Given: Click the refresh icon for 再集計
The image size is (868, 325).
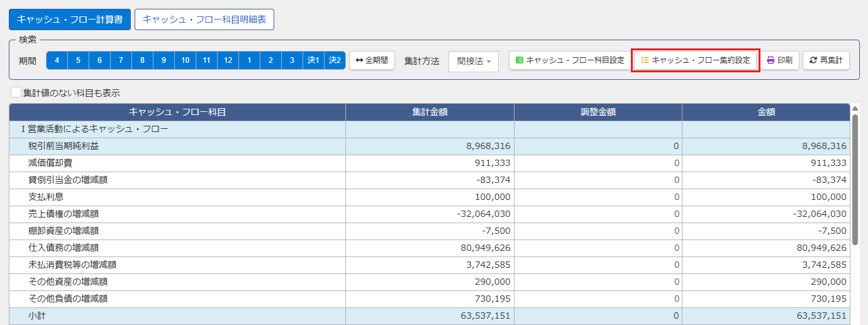Looking at the screenshot, I should tap(813, 60).
